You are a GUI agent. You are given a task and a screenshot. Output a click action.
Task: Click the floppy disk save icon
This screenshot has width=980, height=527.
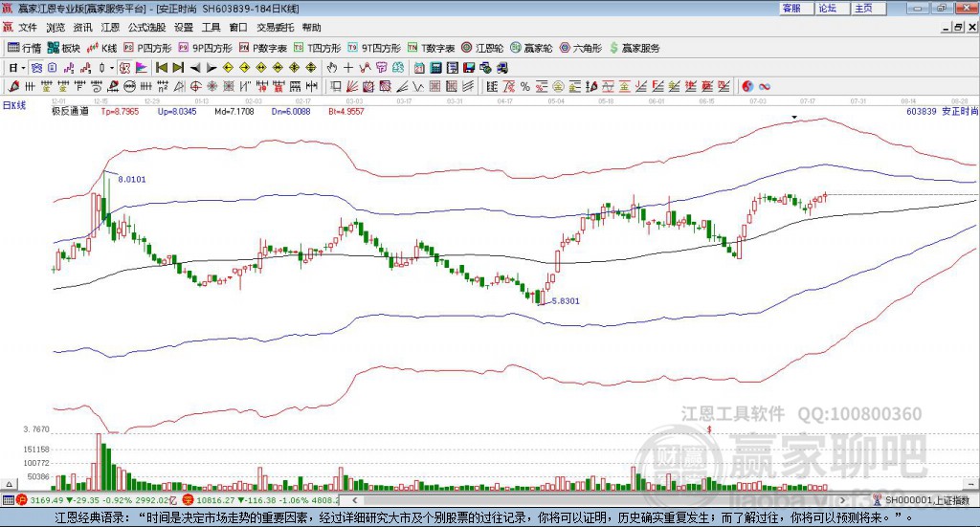pyautogui.click(x=469, y=68)
